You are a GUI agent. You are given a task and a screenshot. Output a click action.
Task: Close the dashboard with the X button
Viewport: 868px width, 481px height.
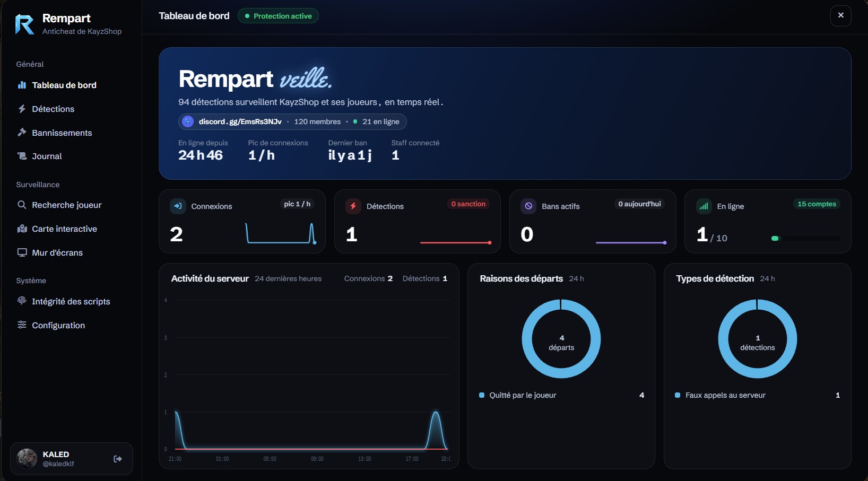(x=840, y=15)
